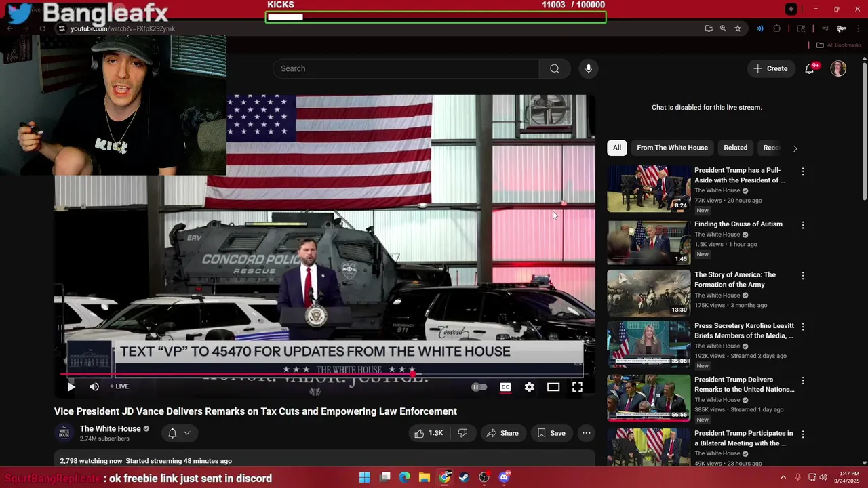Start voice search with the microphone icon
The height and width of the screenshot is (488, 868).
[589, 68]
